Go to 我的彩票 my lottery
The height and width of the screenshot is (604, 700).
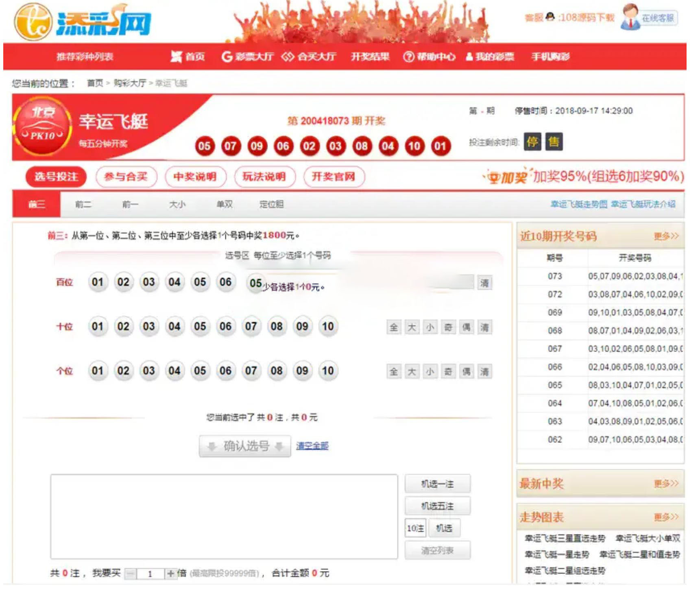490,57
